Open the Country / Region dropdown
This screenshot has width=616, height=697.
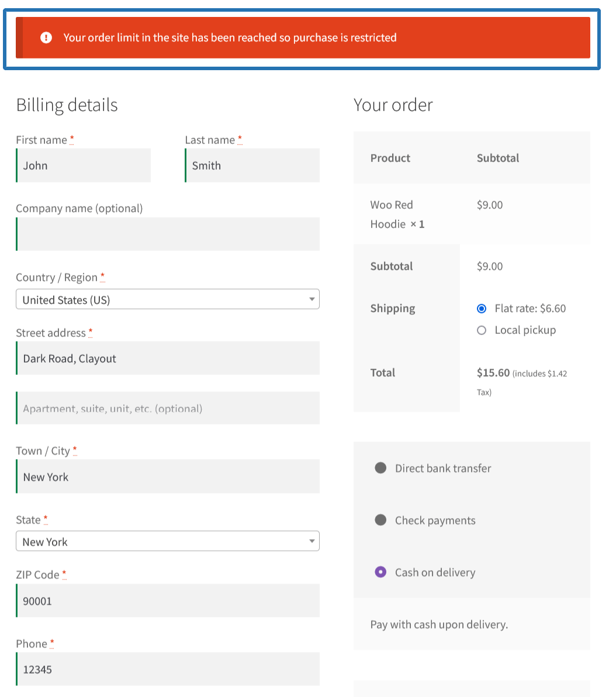coord(168,299)
